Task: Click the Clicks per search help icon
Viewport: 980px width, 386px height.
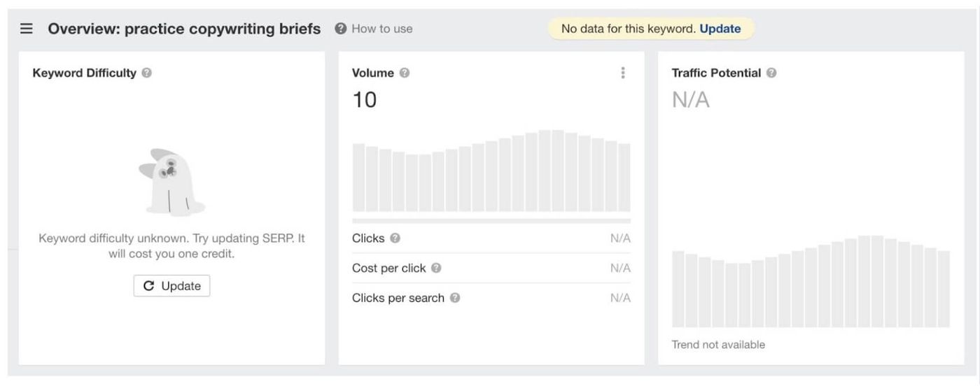Action: pyautogui.click(x=455, y=298)
